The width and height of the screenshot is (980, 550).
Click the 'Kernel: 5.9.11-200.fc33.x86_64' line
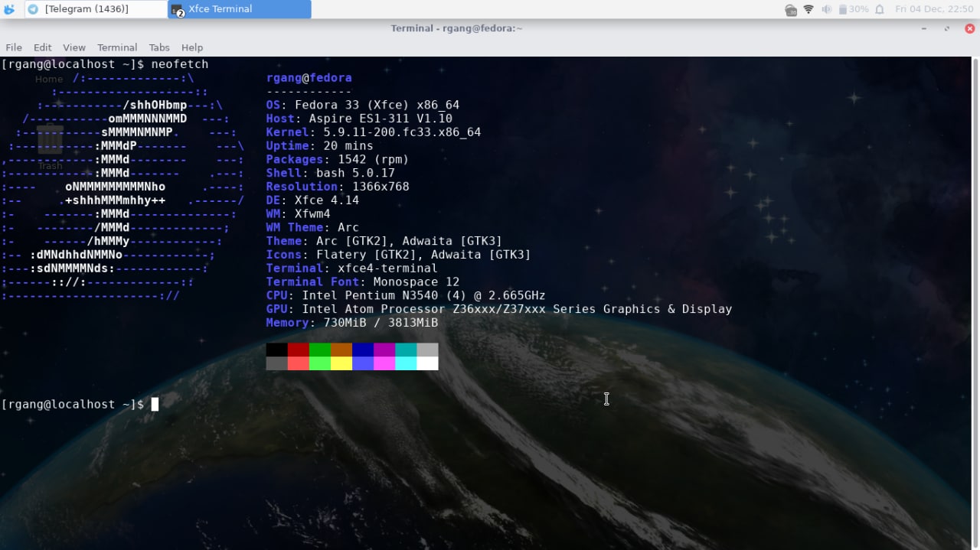click(374, 132)
